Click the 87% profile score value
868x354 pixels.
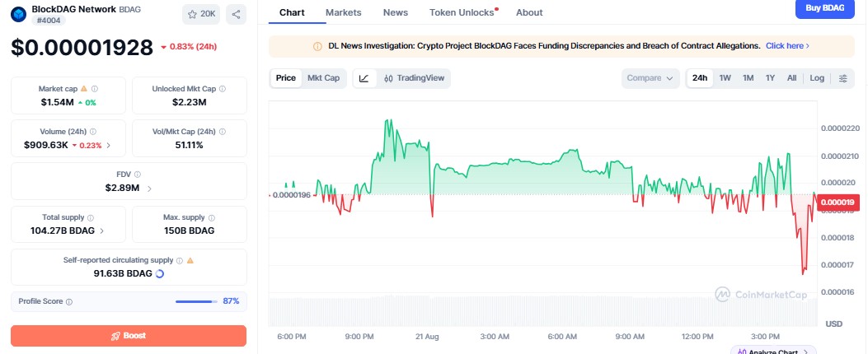[x=231, y=301]
